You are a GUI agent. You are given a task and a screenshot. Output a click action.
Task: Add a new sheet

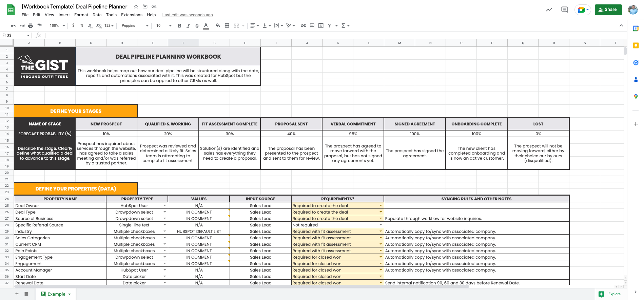coord(17,294)
